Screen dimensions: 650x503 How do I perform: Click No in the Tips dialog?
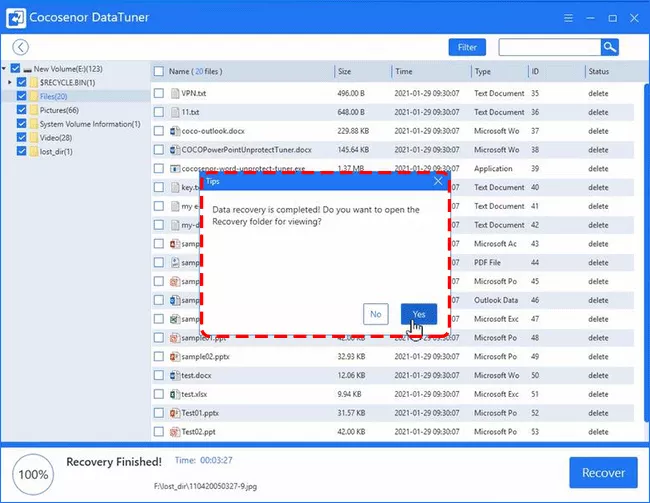point(376,314)
